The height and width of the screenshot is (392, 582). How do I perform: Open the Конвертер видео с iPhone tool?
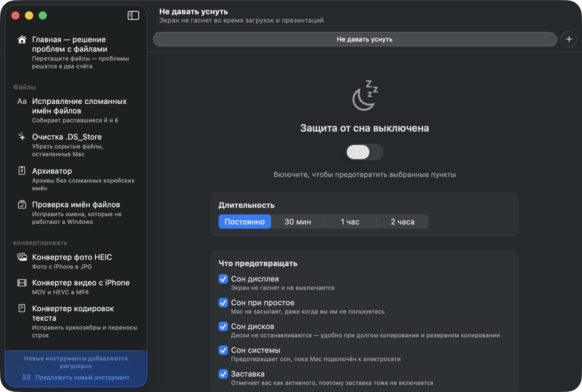click(76, 287)
